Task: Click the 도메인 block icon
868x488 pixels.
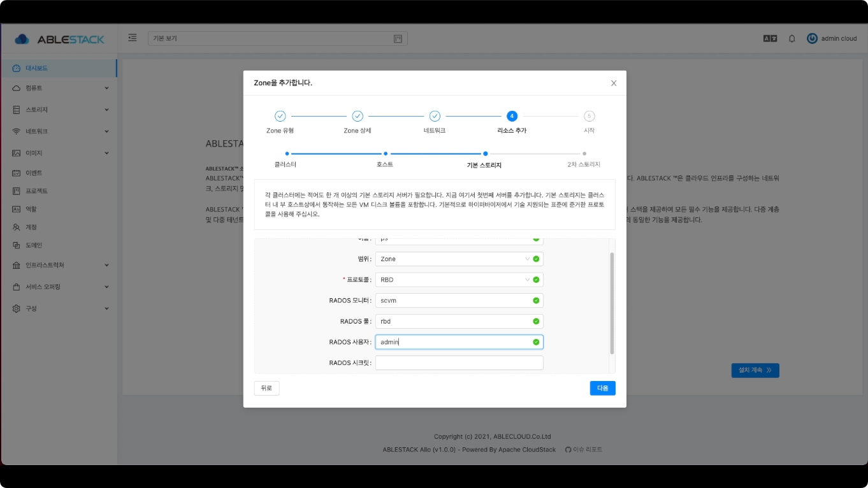Action: (x=17, y=245)
